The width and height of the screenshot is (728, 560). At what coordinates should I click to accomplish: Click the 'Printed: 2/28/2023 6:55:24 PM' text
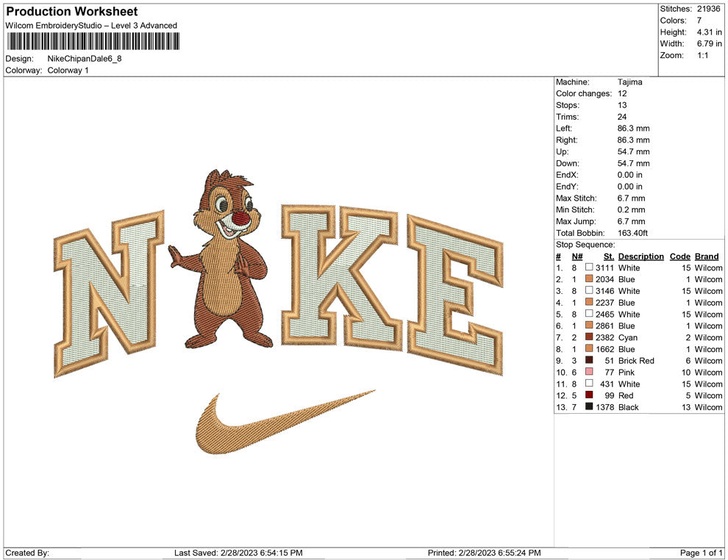tap(485, 553)
